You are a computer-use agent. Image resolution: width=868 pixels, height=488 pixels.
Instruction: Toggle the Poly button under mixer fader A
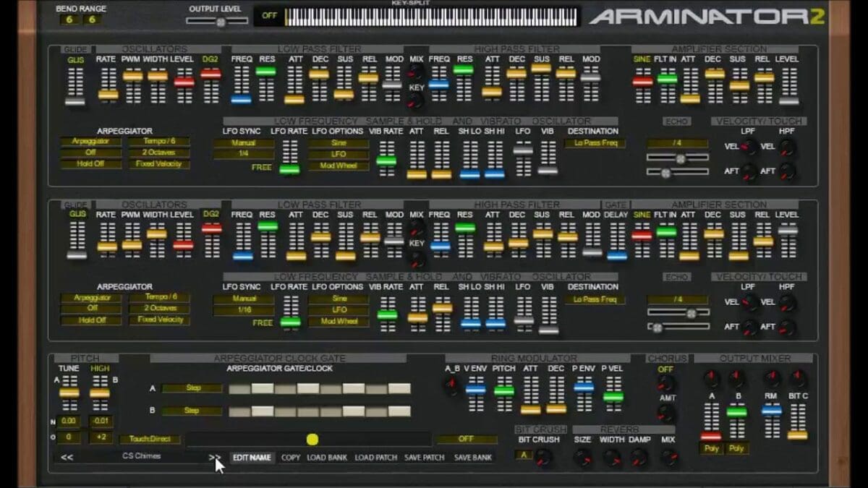coord(711,448)
